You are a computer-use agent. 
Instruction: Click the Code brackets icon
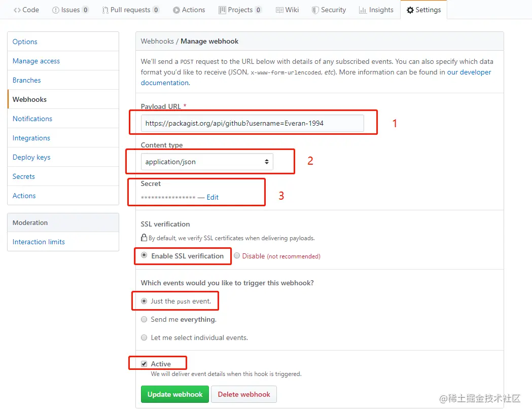[17, 10]
